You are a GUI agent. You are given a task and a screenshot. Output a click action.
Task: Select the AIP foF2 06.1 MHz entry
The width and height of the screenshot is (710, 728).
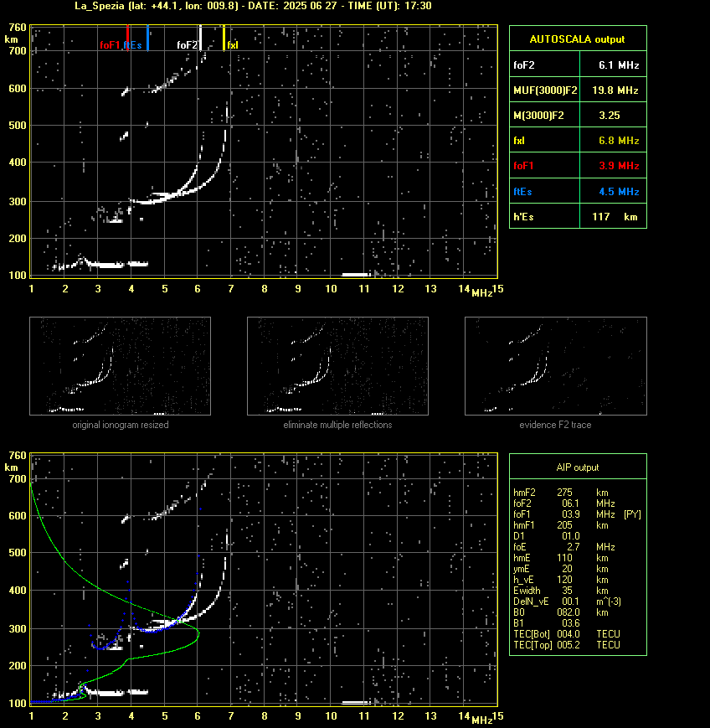click(x=563, y=503)
